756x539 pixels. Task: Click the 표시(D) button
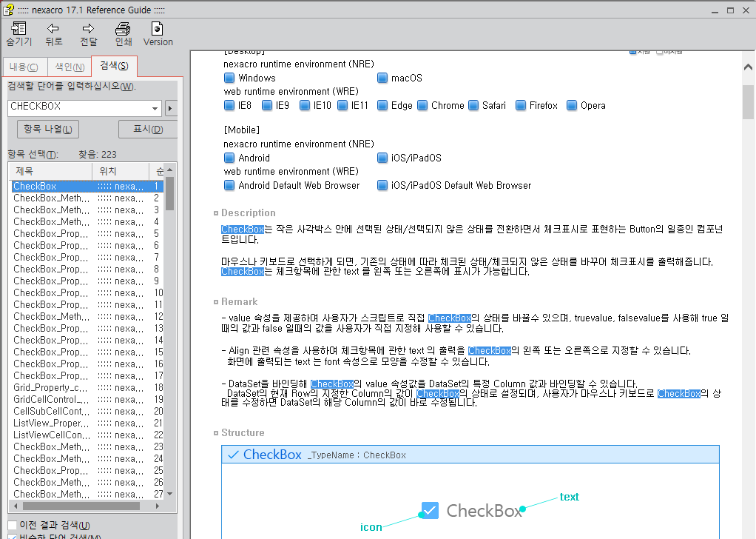tap(148, 129)
